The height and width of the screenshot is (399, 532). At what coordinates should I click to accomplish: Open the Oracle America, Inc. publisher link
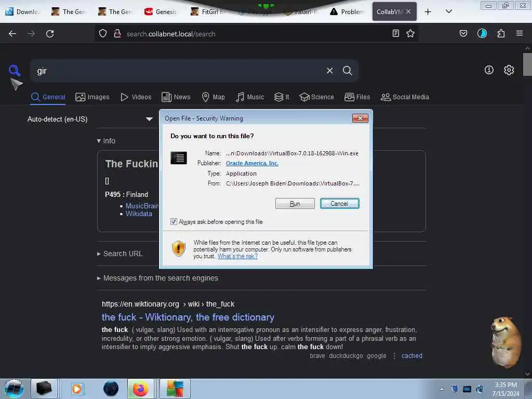pos(252,163)
